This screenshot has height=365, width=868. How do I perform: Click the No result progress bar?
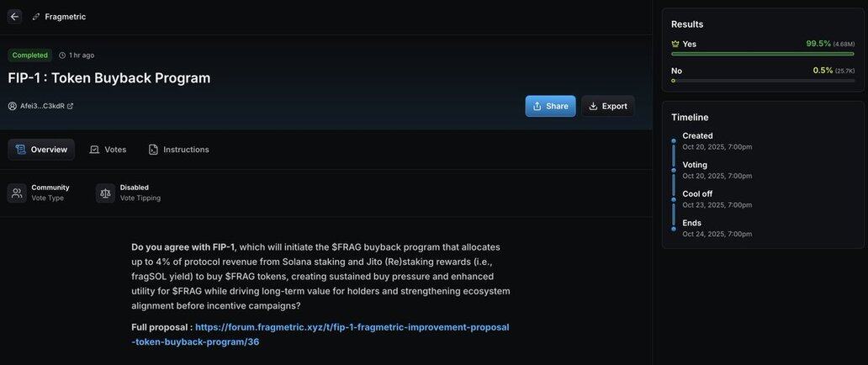pos(762,81)
